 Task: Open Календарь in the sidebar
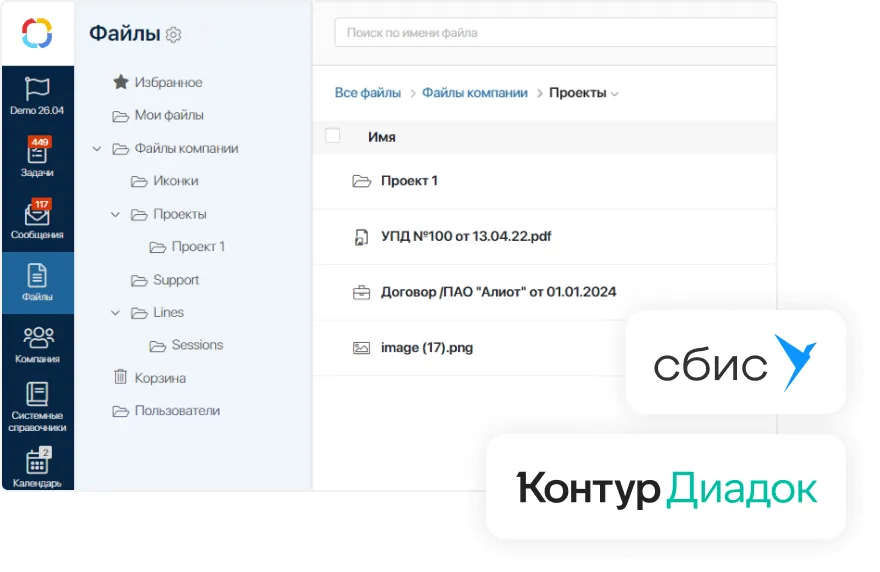click(37, 463)
